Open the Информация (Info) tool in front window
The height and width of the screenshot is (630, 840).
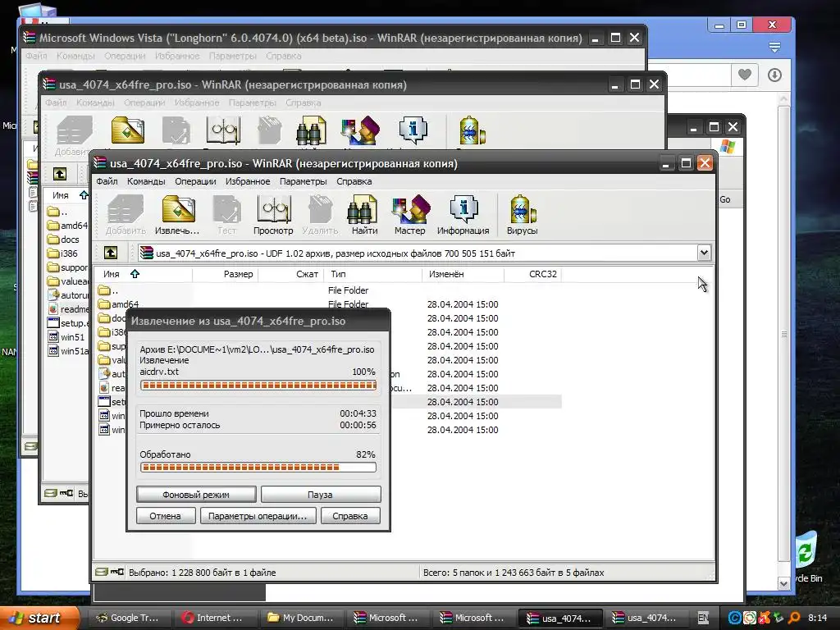click(x=463, y=215)
